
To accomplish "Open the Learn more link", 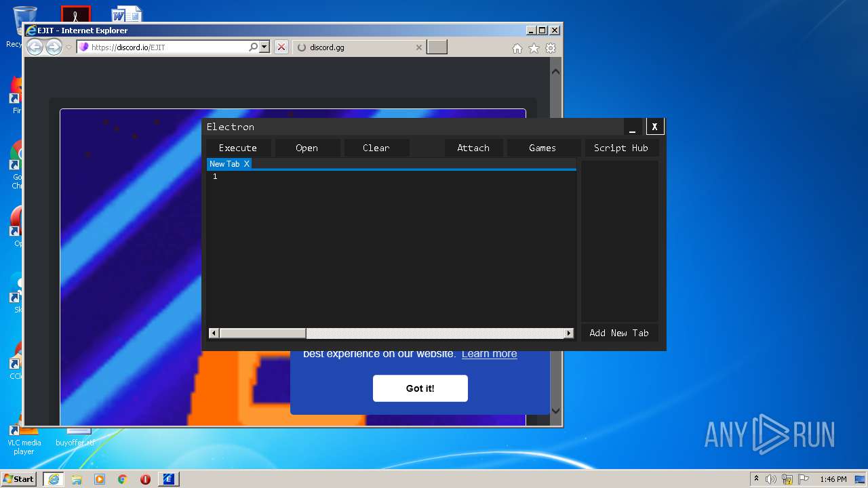I will [x=489, y=354].
